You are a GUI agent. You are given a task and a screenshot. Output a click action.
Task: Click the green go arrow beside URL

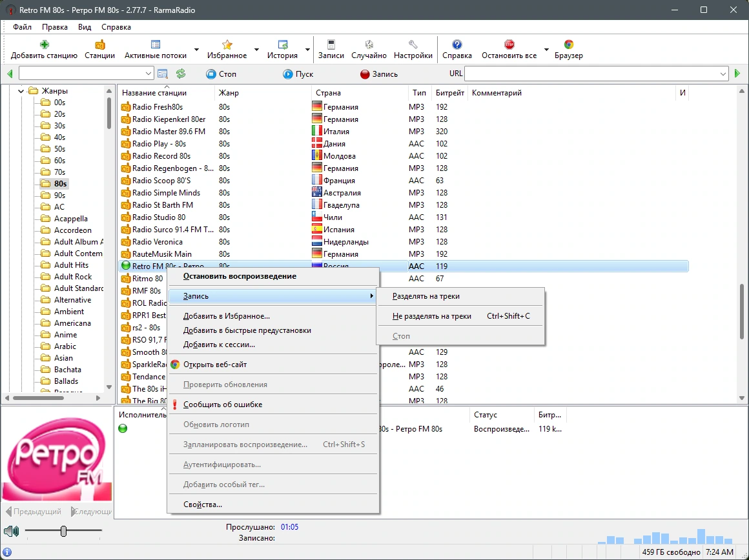point(737,74)
